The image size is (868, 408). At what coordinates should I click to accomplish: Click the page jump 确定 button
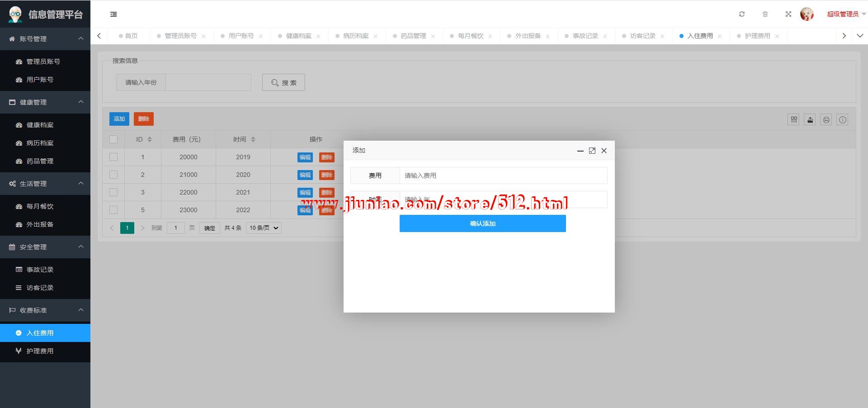[x=210, y=228]
